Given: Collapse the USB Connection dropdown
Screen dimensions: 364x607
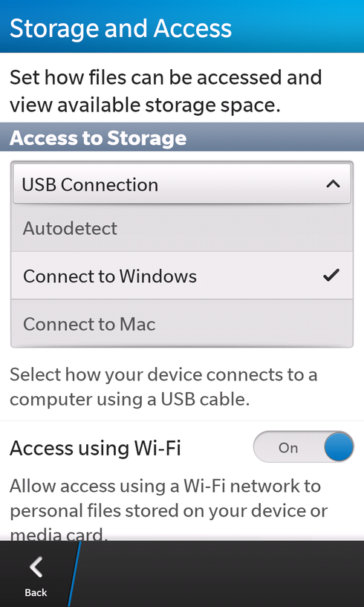Looking at the screenshot, I should pyautogui.click(x=182, y=183).
